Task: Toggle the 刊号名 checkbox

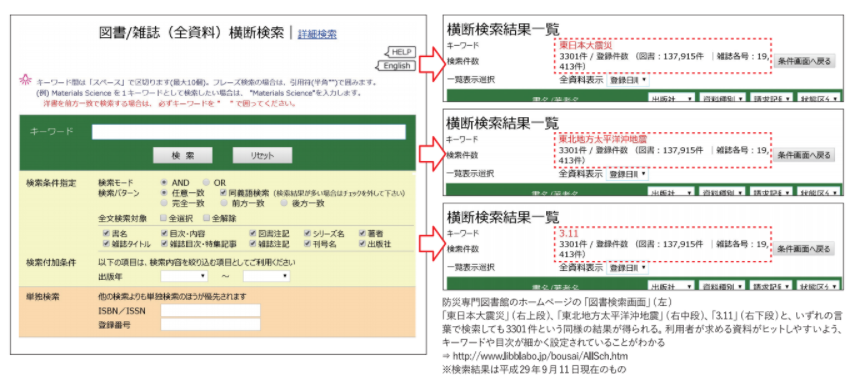Action: (307, 243)
